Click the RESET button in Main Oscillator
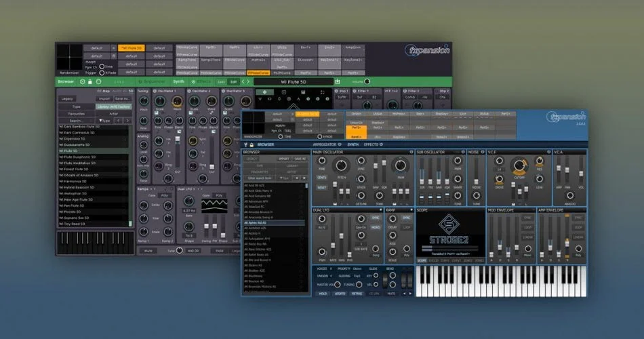The image size is (644, 339). (321, 187)
